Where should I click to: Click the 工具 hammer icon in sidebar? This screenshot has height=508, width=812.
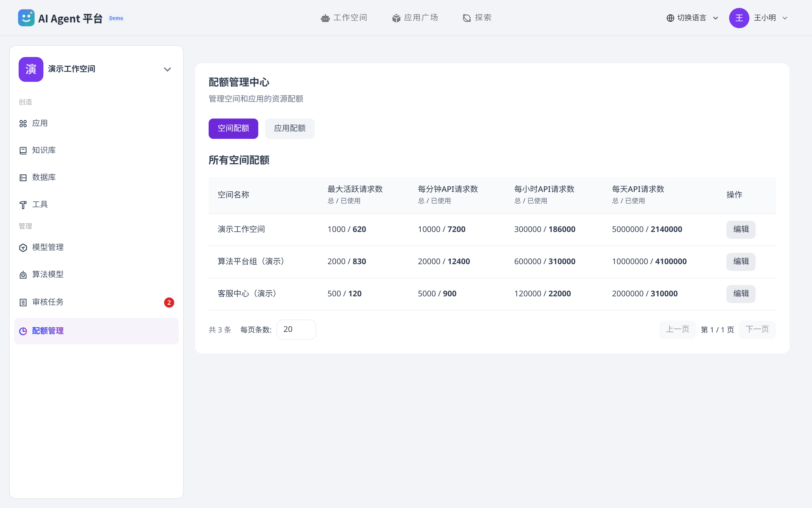click(23, 205)
